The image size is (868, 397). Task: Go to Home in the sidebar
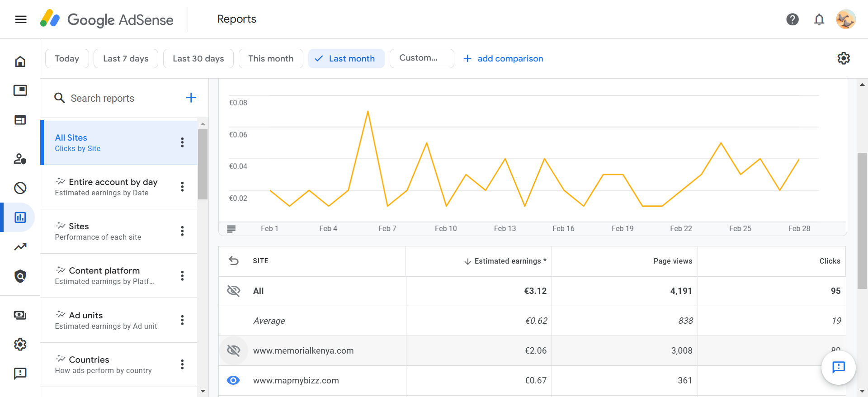click(20, 61)
